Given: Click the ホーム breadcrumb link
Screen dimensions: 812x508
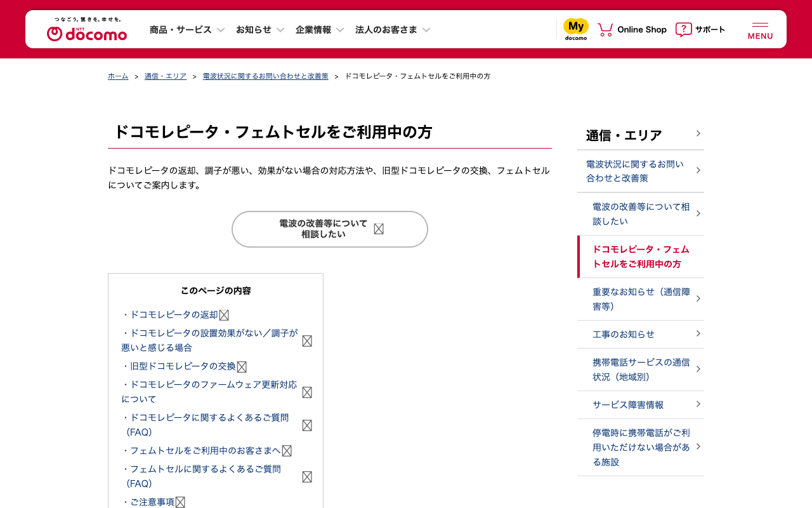Looking at the screenshot, I should 118,76.
